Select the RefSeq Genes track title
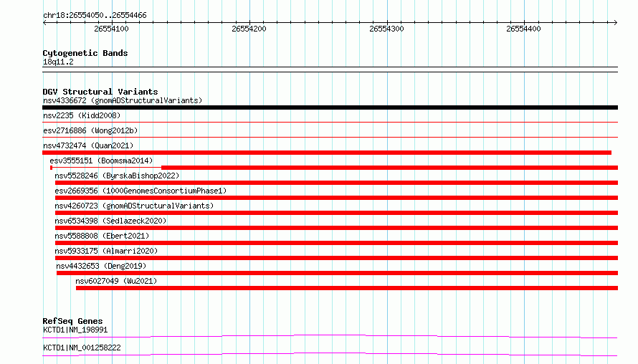638x364 pixels. [72, 321]
